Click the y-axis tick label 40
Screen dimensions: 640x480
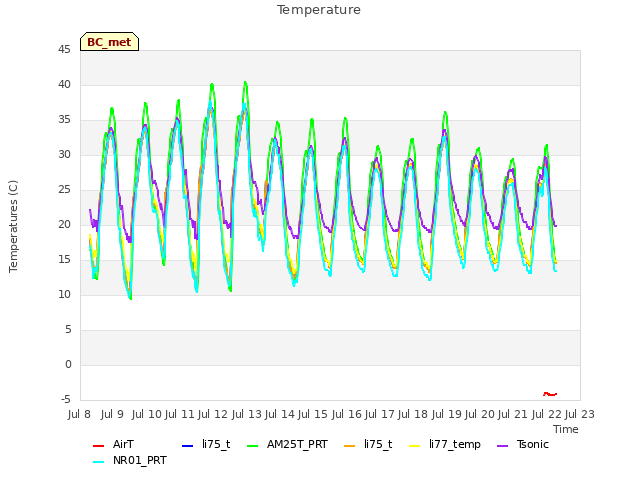[64, 84]
